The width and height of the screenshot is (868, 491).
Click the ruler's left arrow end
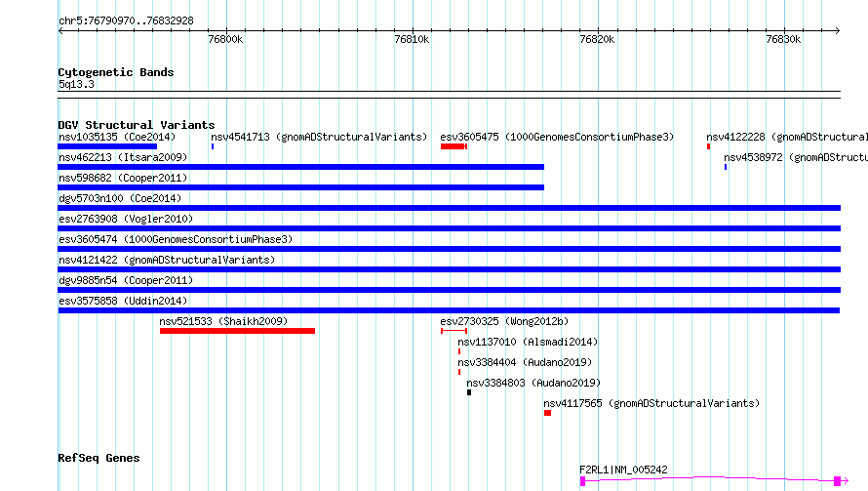pos(60,31)
